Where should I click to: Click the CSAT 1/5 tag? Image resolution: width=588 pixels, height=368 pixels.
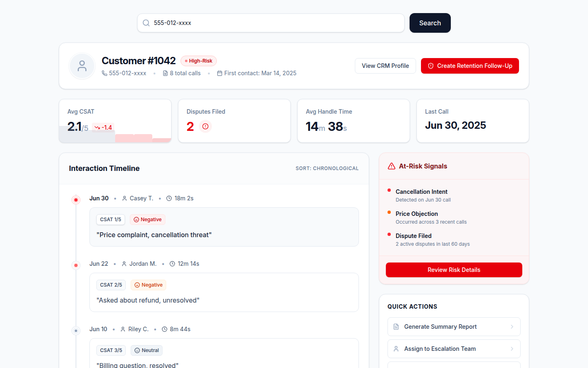click(x=111, y=220)
